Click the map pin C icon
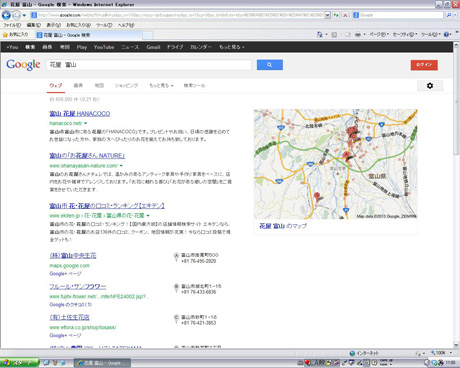This screenshot has height=368, width=460. click(176, 319)
